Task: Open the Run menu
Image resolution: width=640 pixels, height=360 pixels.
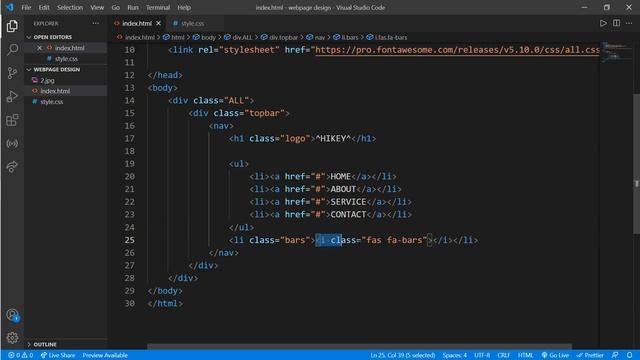Action: point(133,7)
